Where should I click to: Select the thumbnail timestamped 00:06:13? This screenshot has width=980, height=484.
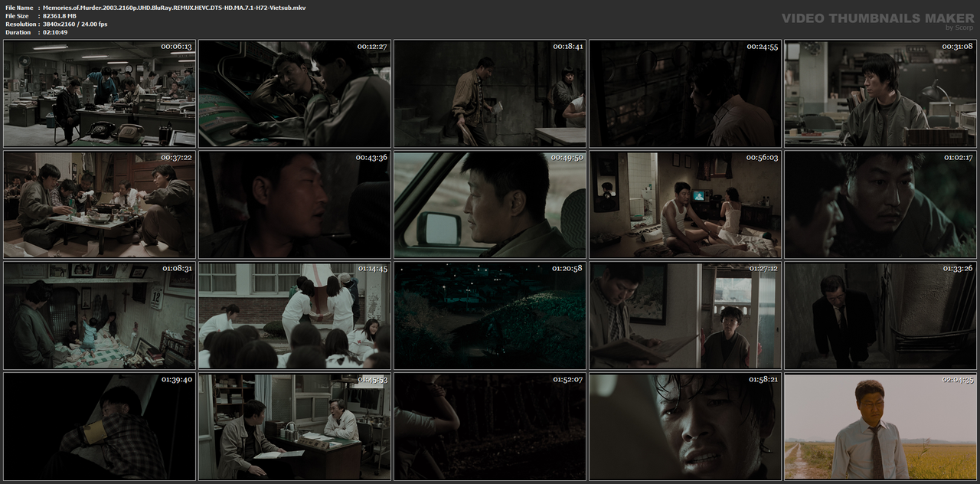click(x=100, y=93)
